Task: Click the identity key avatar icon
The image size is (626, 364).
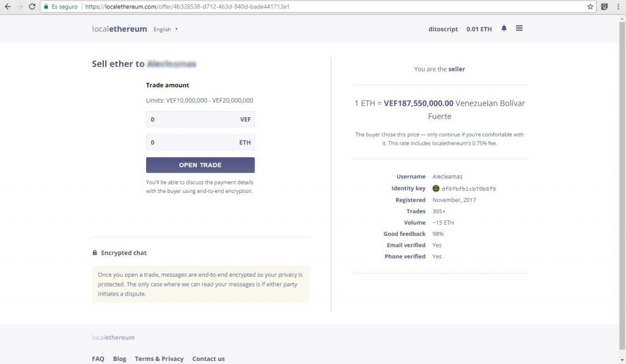Action: click(x=436, y=189)
